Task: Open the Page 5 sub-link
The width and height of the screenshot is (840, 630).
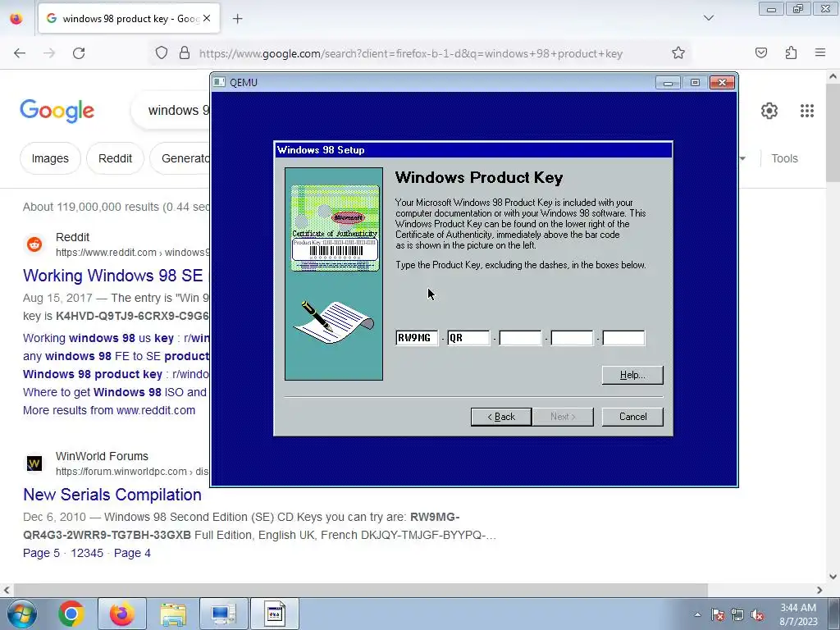Action: tap(41, 553)
